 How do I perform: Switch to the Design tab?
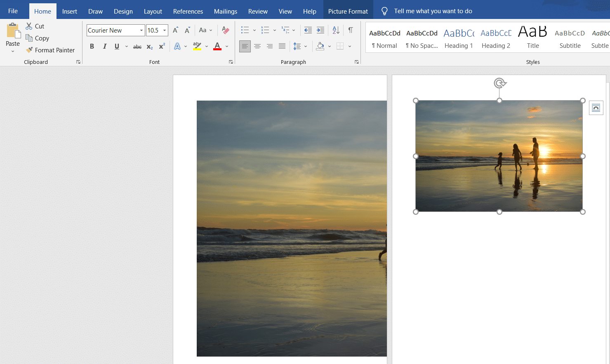pyautogui.click(x=123, y=12)
